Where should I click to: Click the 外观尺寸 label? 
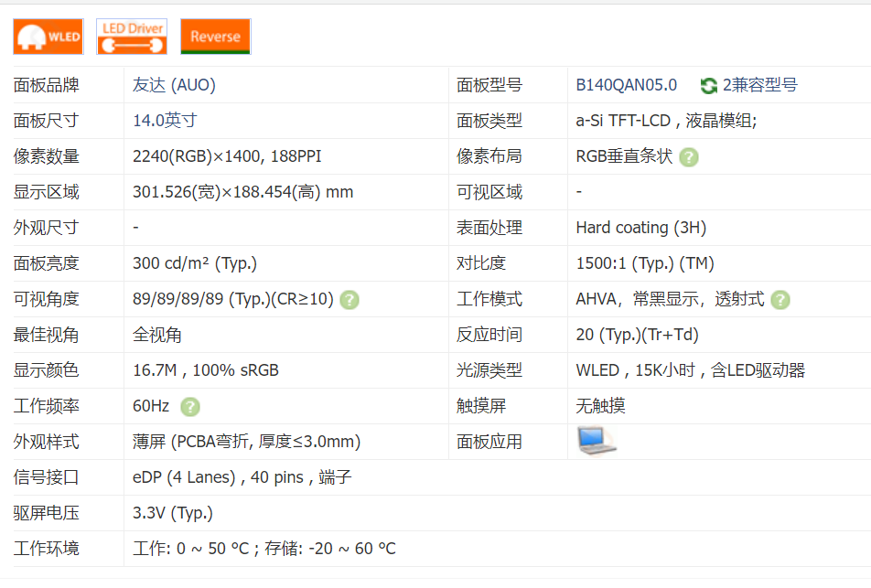46,228
